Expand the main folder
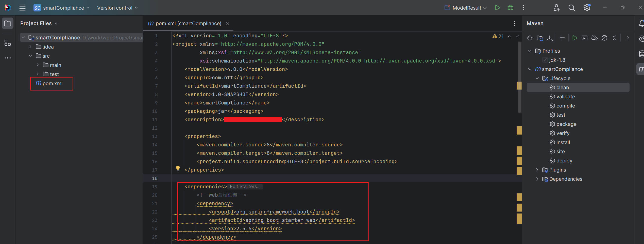Viewport: 644px width, 244px height. coord(38,65)
